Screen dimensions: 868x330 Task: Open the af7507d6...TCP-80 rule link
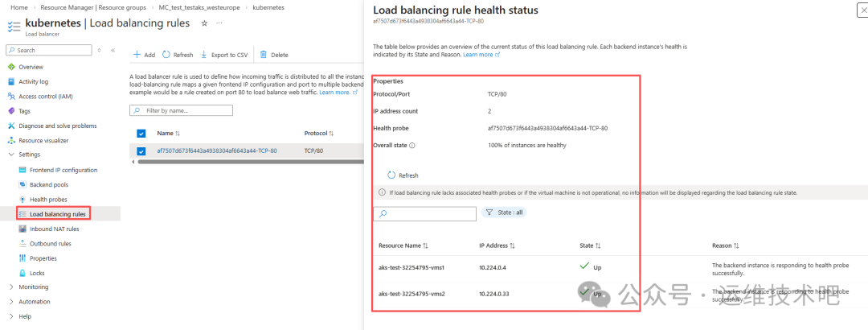click(217, 151)
